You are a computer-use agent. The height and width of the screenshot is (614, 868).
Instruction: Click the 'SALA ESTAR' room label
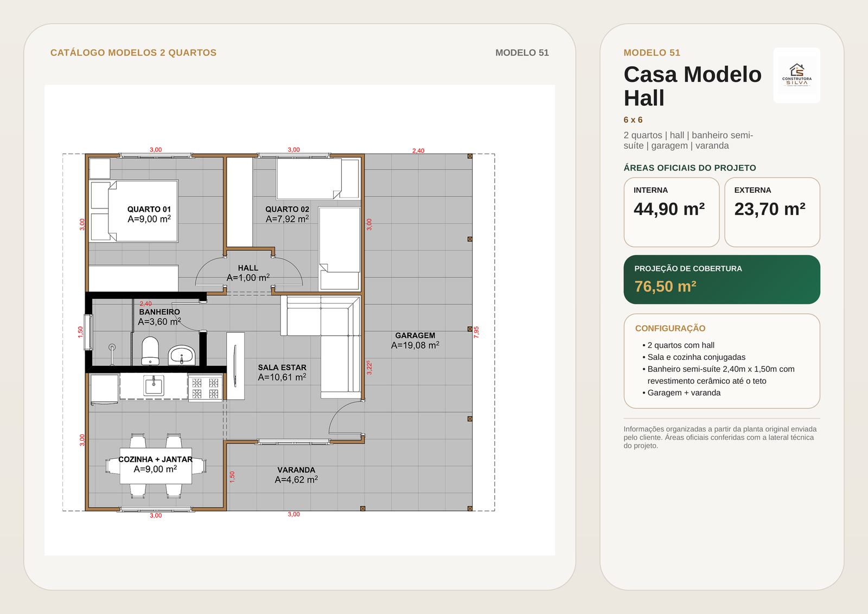(282, 368)
